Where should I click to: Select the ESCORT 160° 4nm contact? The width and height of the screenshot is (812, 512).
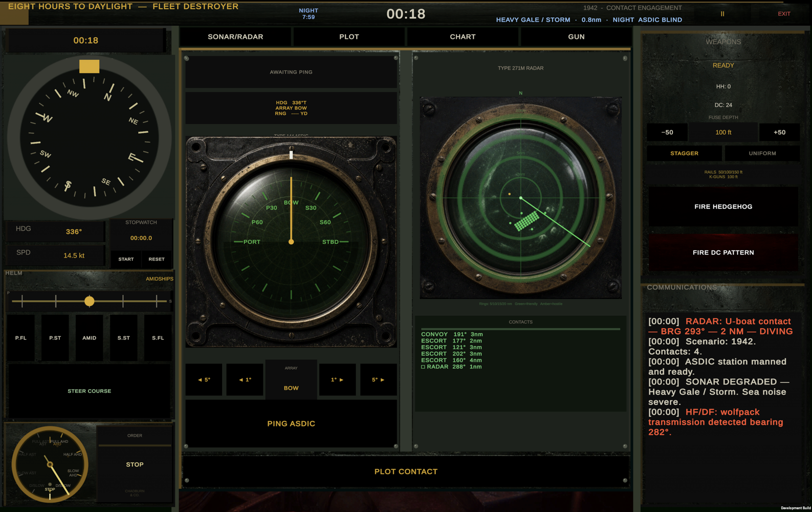pyautogui.click(x=452, y=360)
